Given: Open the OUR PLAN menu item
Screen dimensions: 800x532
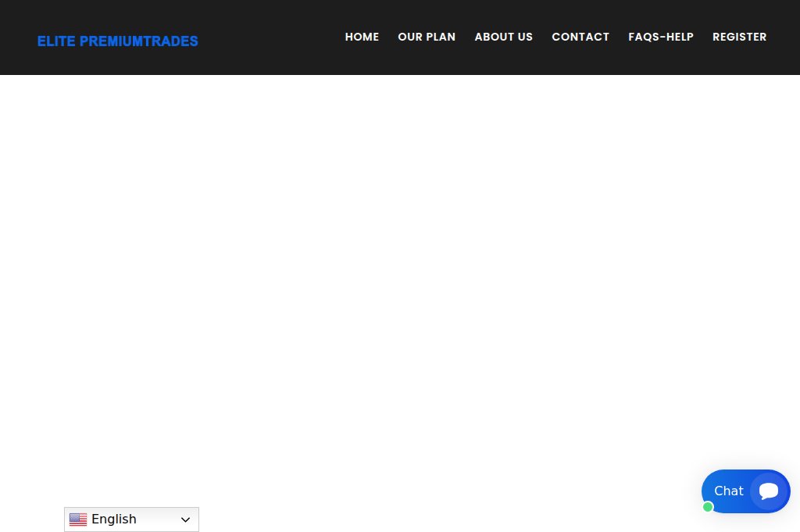Looking at the screenshot, I should tap(427, 37).
